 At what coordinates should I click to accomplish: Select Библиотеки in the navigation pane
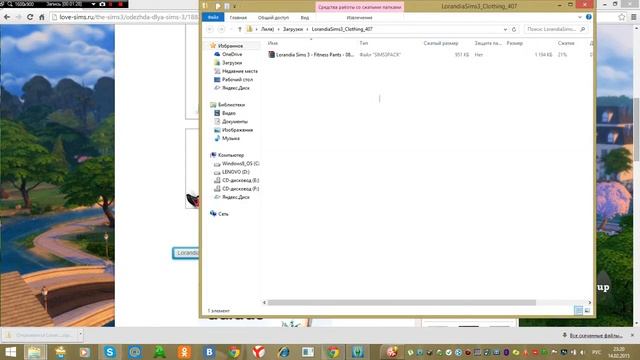tap(231, 105)
